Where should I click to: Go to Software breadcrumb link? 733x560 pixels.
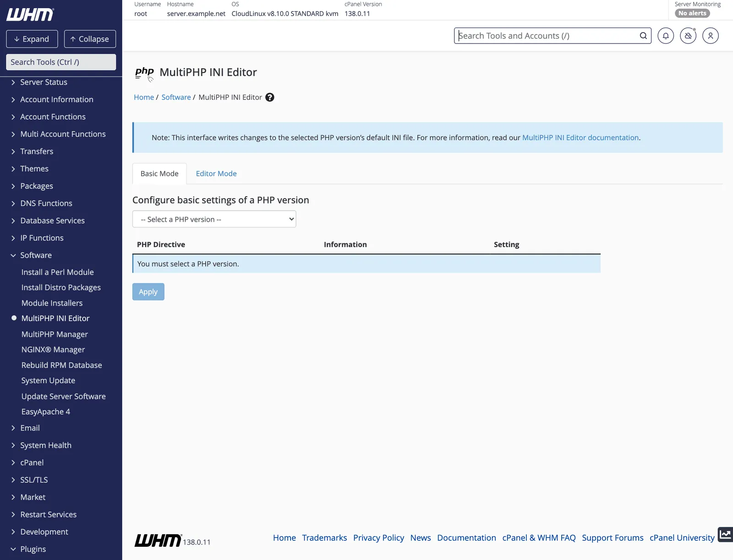(176, 97)
